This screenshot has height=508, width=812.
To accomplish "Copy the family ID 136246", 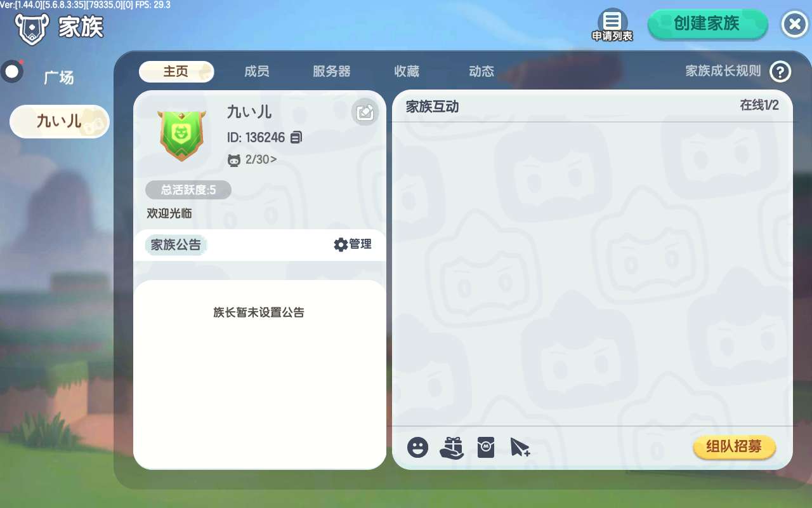I will pos(296,137).
